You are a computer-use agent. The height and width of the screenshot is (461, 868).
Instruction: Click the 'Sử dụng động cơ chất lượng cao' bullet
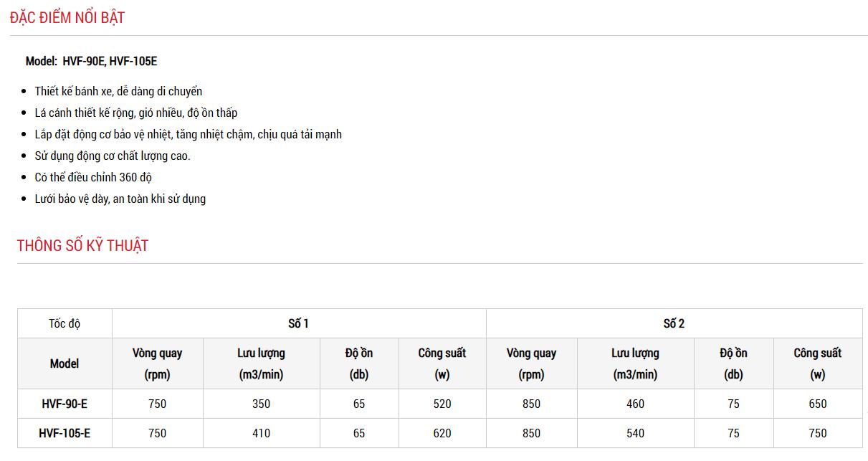point(113,156)
